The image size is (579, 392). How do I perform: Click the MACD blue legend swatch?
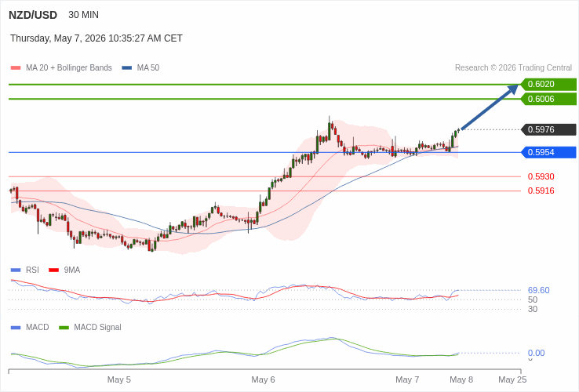(x=16, y=328)
